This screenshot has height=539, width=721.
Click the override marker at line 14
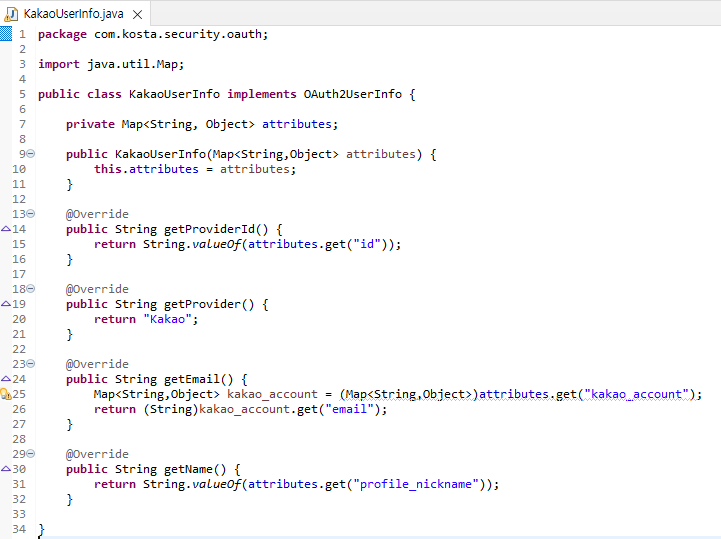coord(6,229)
